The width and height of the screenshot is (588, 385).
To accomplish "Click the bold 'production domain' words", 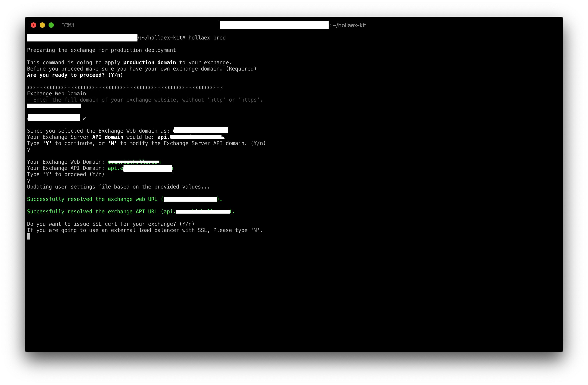I will point(149,63).
